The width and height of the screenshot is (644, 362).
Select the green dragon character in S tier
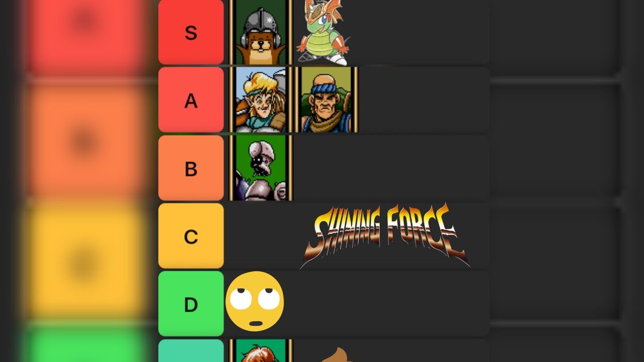point(322,32)
